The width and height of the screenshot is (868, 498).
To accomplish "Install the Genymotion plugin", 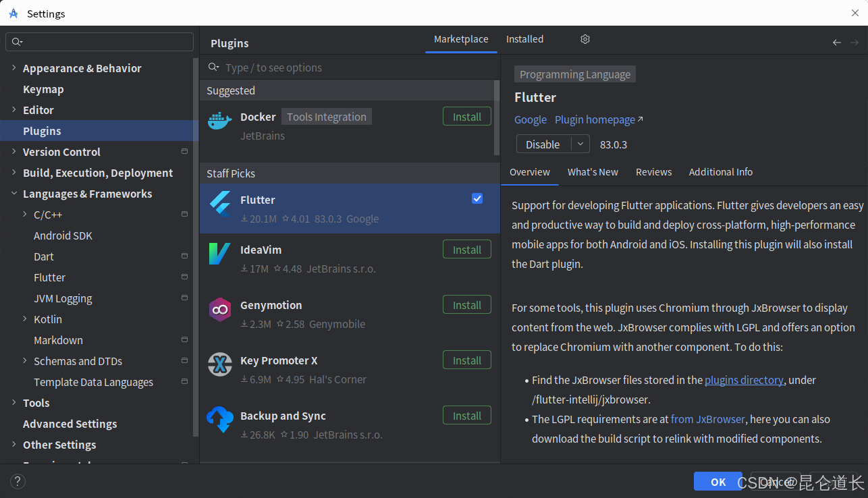I will [x=467, y=305].
